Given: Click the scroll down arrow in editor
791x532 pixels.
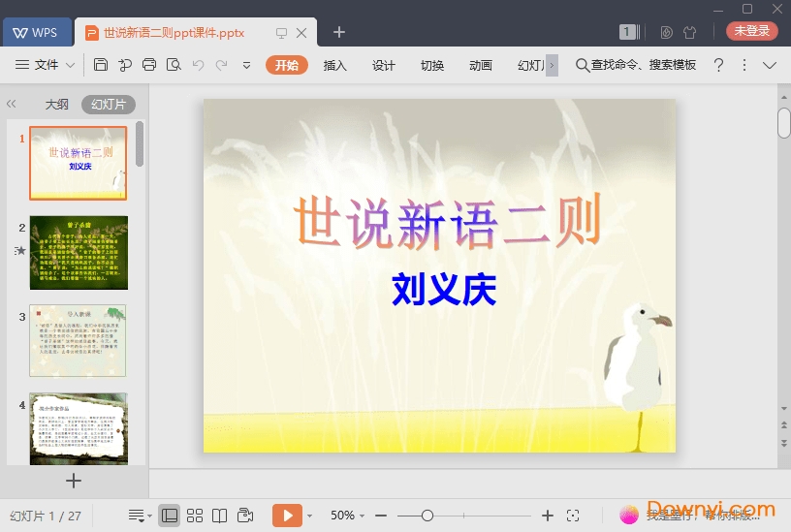Looking at the screenshot, I should tap(784, 409).
